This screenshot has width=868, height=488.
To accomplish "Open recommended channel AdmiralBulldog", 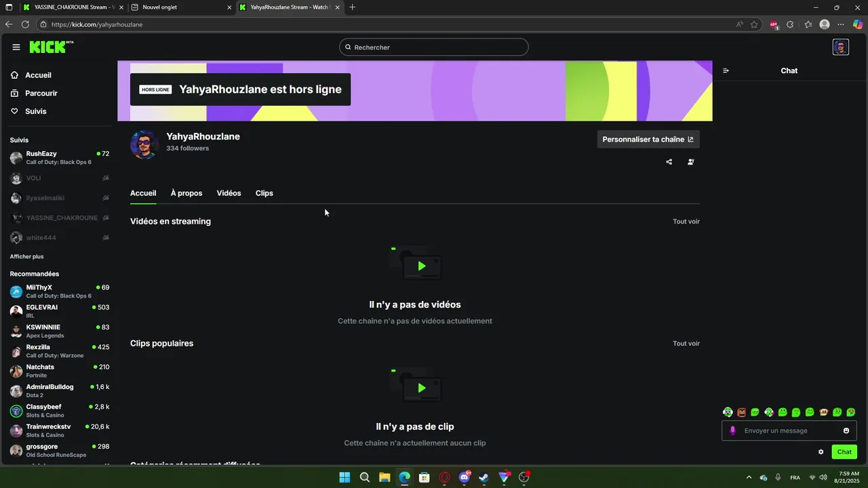I will pyautogui.click(x=60, y=390).
